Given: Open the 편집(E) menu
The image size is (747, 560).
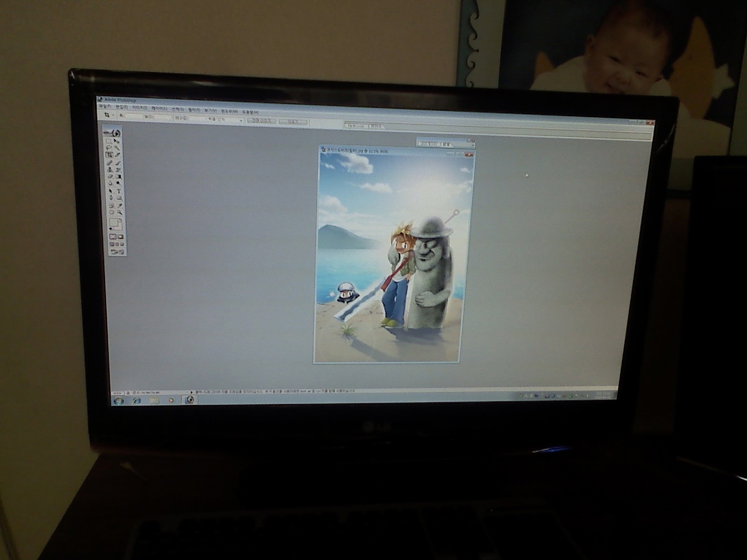Looking at the screenshot, I should (122, 107).
